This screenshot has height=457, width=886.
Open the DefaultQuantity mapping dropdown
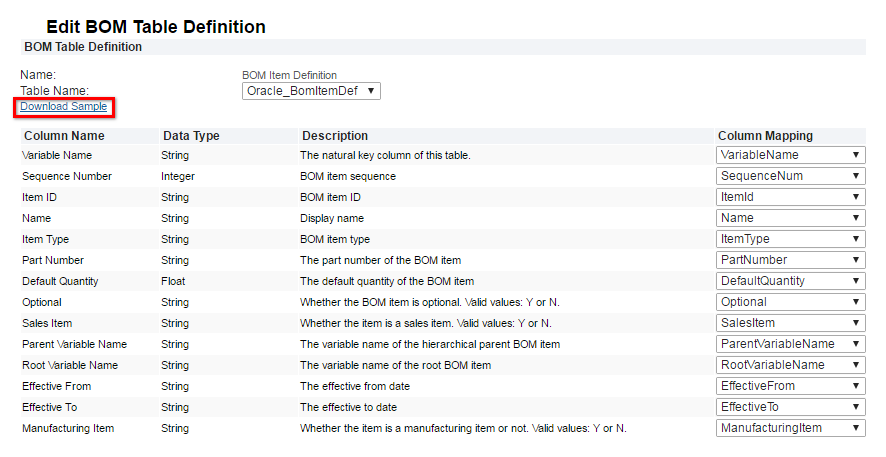(x=790, y=281)
